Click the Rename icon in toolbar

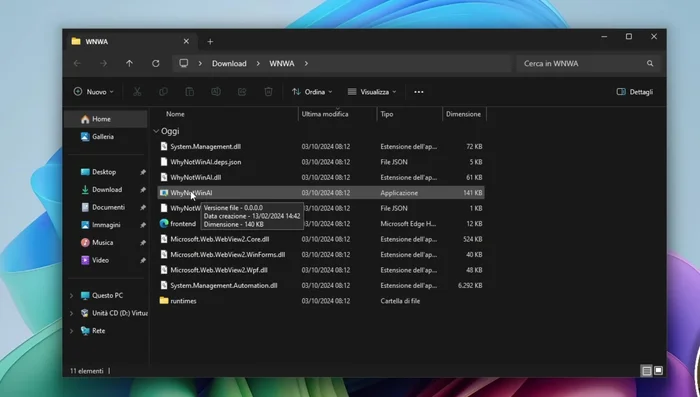(x=216, y=92)
